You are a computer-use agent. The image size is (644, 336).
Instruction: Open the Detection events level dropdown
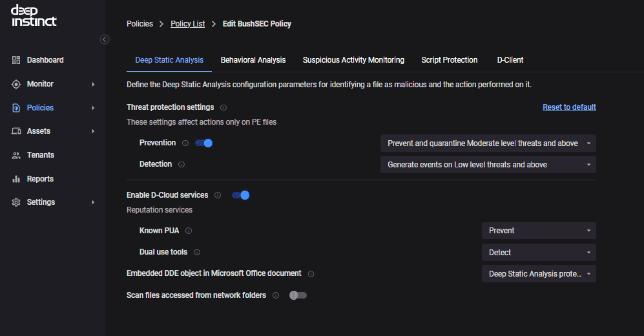[x=488, y=165]
